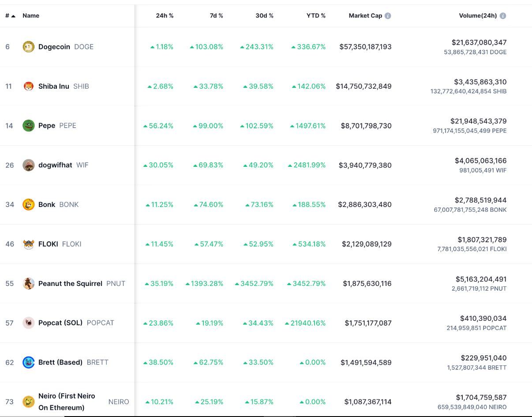Click the FLOKI viking logo
The image size is (532, 417).
29,244
